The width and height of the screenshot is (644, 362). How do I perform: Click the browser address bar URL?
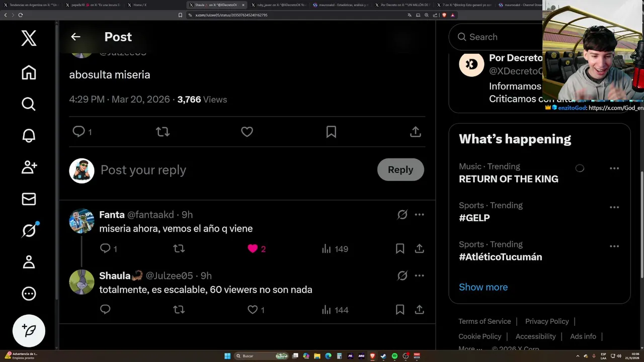click(x=231, y=15)
